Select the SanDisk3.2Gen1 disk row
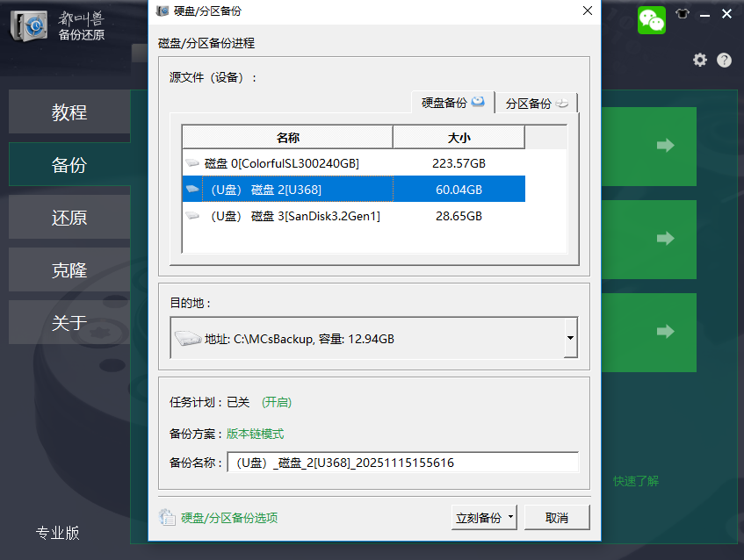The height and width of the screenshot is (560, 744). pos(351,216)
